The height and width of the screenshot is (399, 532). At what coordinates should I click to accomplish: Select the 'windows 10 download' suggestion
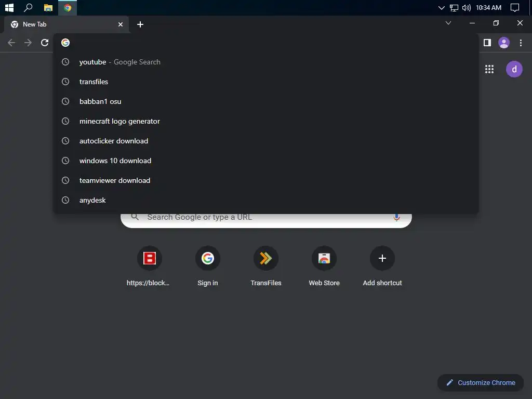click(x=266, y=161)
